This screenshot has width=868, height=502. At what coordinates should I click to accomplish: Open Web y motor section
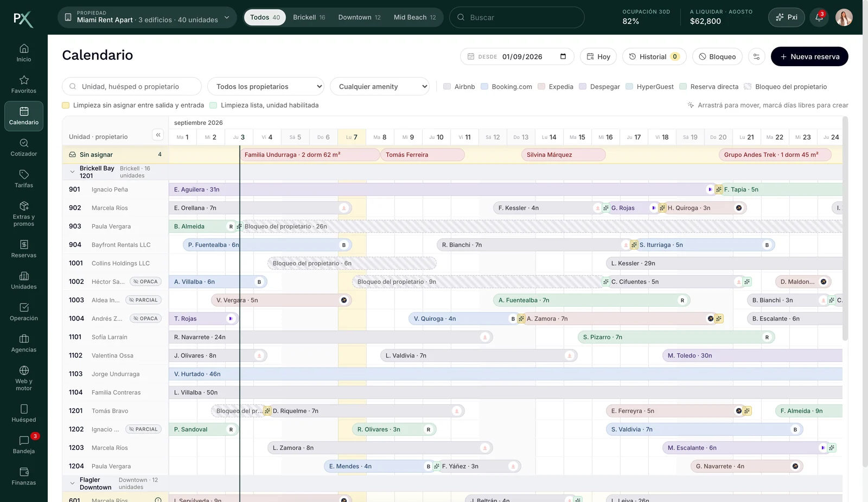click(x=24, y=378)
